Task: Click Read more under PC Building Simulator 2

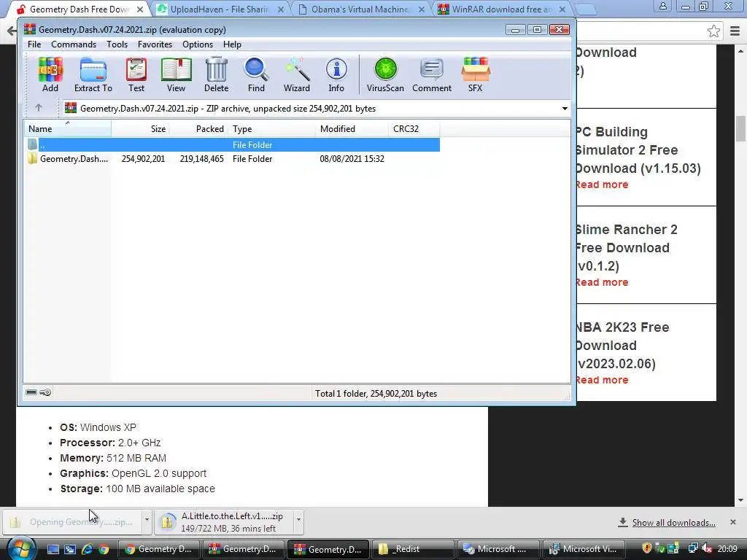Action: (x=602, y=184)
